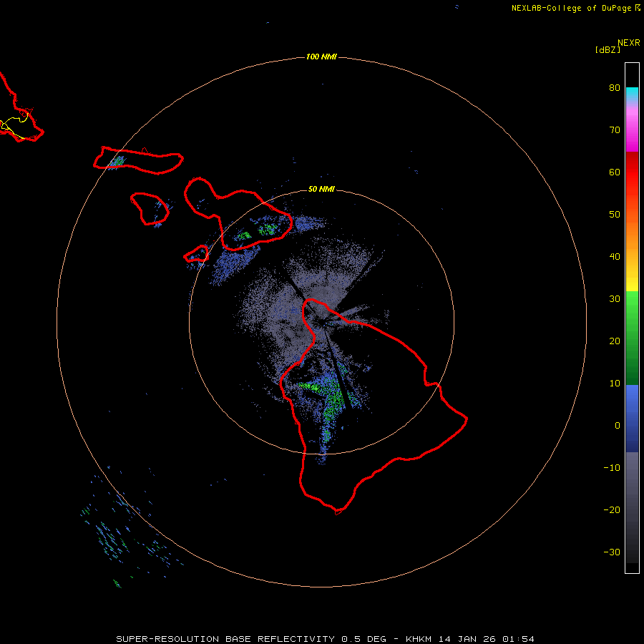Click the KHKM station identifier in caption
The image size is (644, 644).
pyautogui.click(x=420, y=639)
